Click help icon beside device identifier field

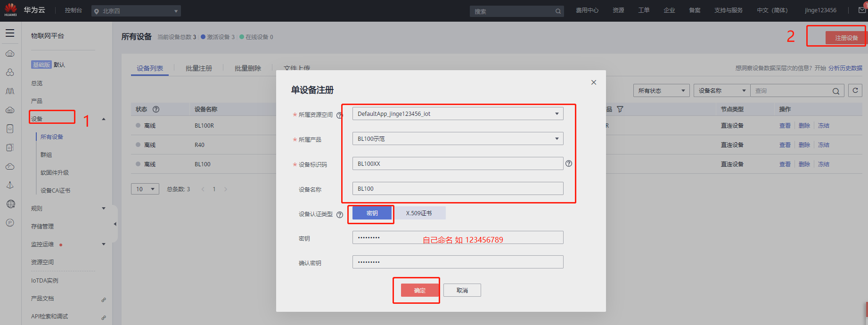pyautogui.click(x=569, y=163)
